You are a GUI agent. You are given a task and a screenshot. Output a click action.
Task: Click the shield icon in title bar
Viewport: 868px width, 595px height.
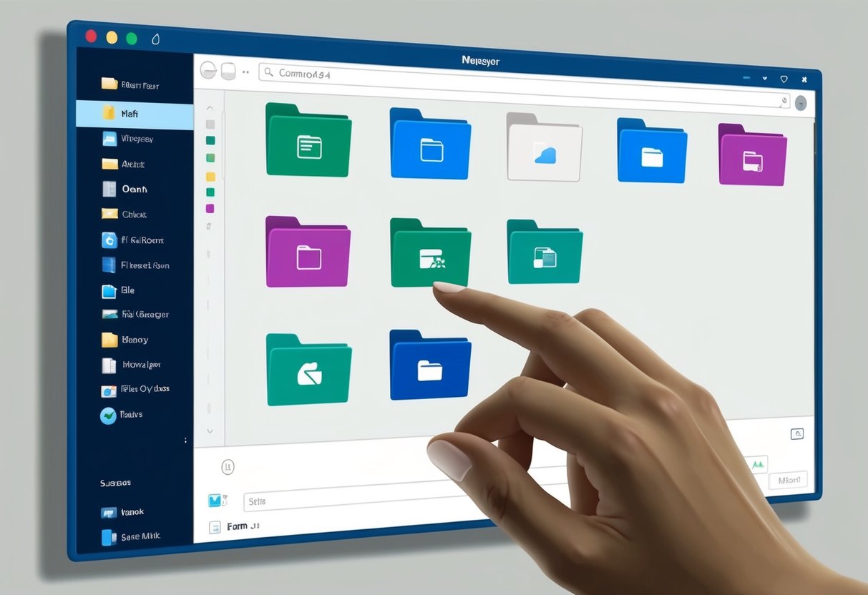(784, 79)
